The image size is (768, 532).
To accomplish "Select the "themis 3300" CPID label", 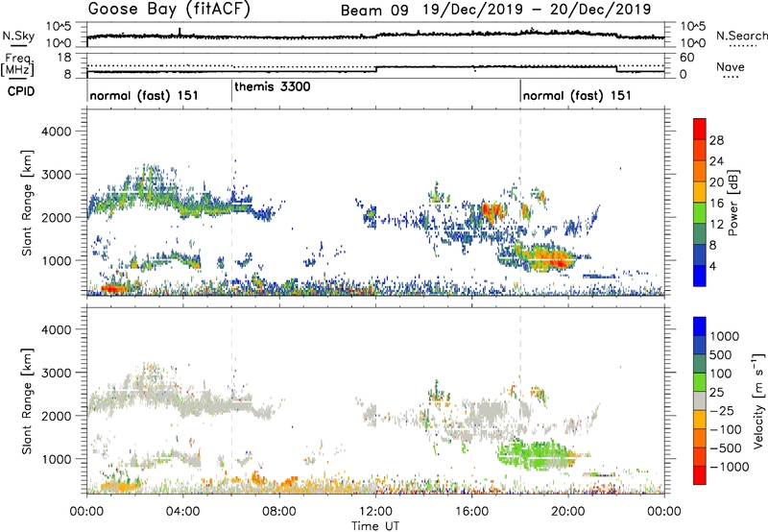I will 273,87.
